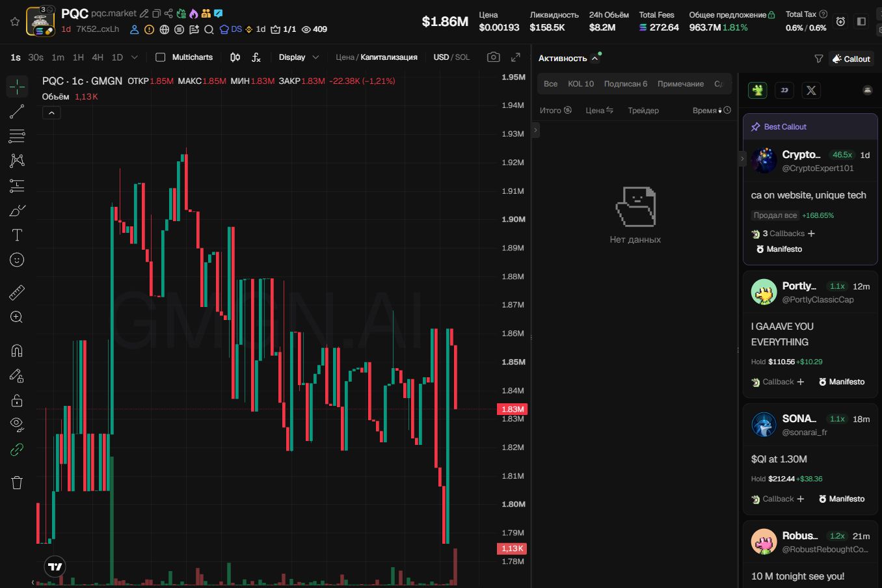Open the price alert clock icon
This screenshot has width=882, height=588.
(840, 21)
